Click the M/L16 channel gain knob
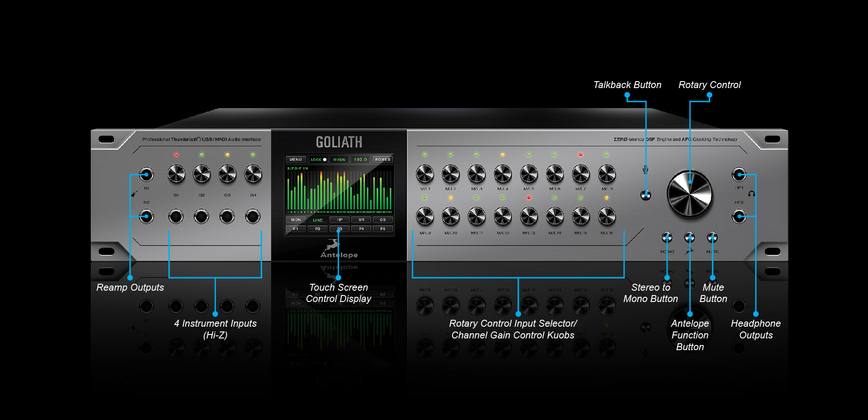 [607, 217]
